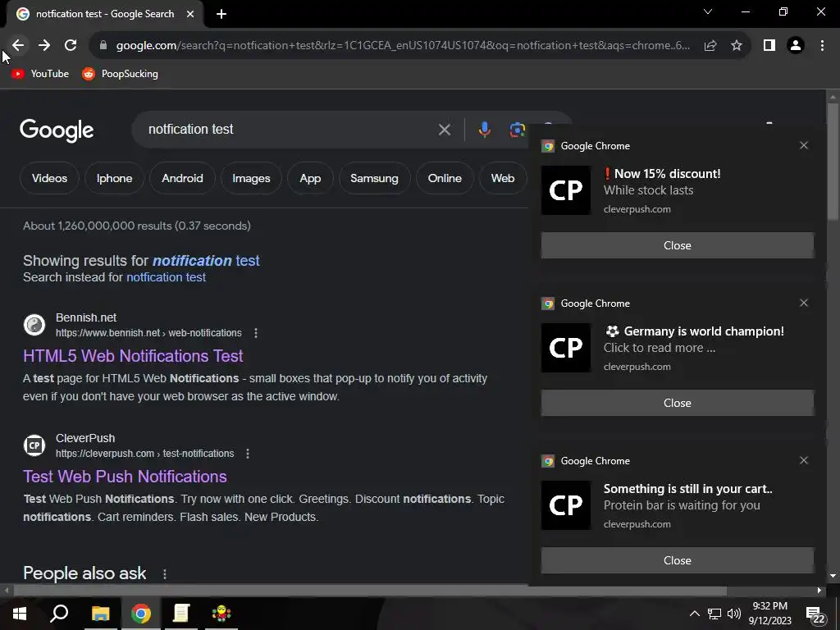Image resolution: width=840 pixels, height=630 pixels.
Task: Close the notfication test tab
Action: [190, 14]
